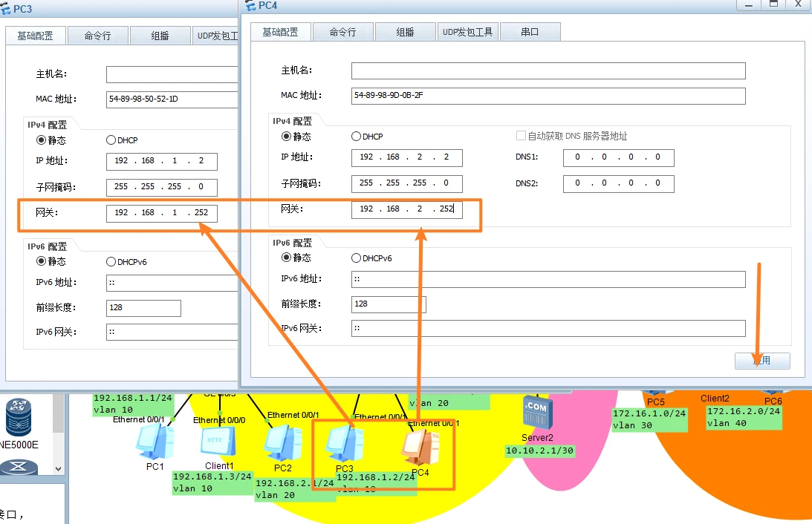The image size is (812, 524).
Task: Select DHCP for IPv4 in PC4 window
Action: click(357, 137)
